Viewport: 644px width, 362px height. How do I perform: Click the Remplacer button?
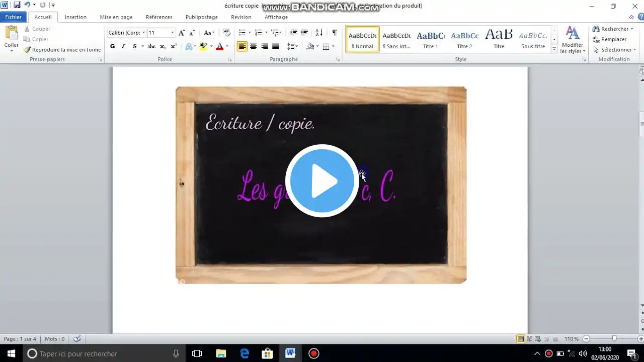pos(610,39)
